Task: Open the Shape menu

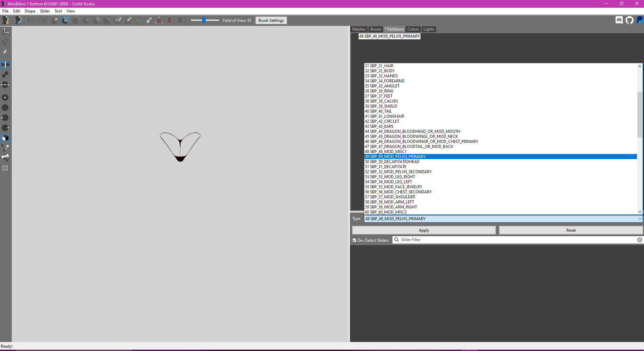Action: pyautogui.click(x=30, y=11)
